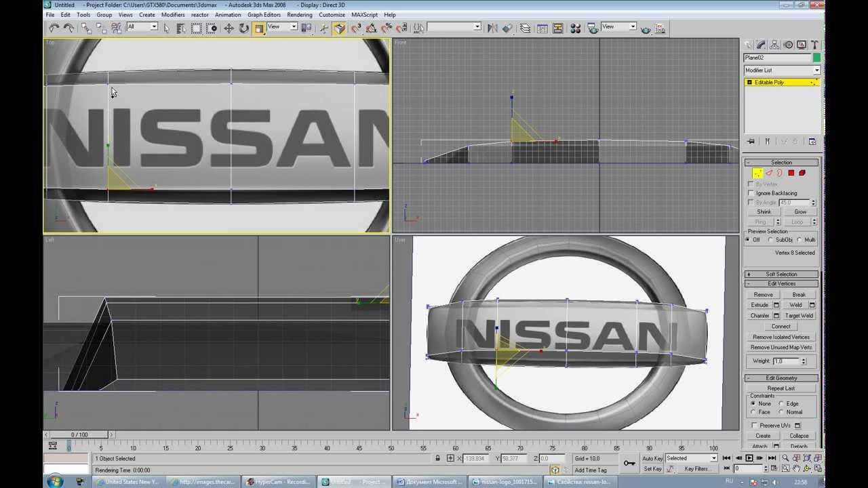Open the Material Editor spheres icon
868x488 pixels.
576,28
